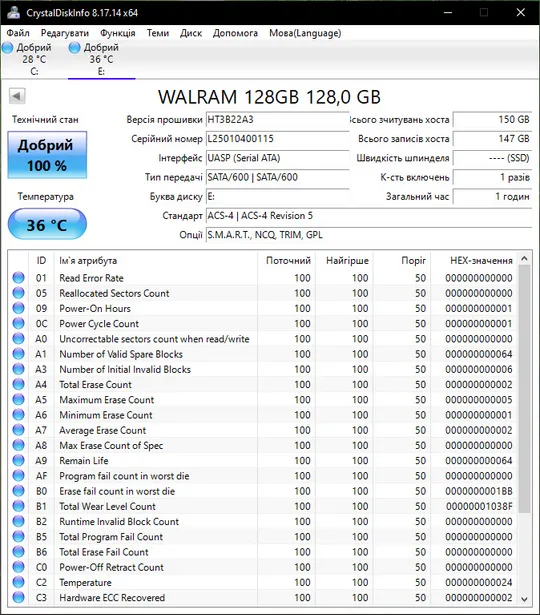Viewport: 540px width, 615px height.
Task: Click the HEX-значення column header
Action: [x=475, y=260]
